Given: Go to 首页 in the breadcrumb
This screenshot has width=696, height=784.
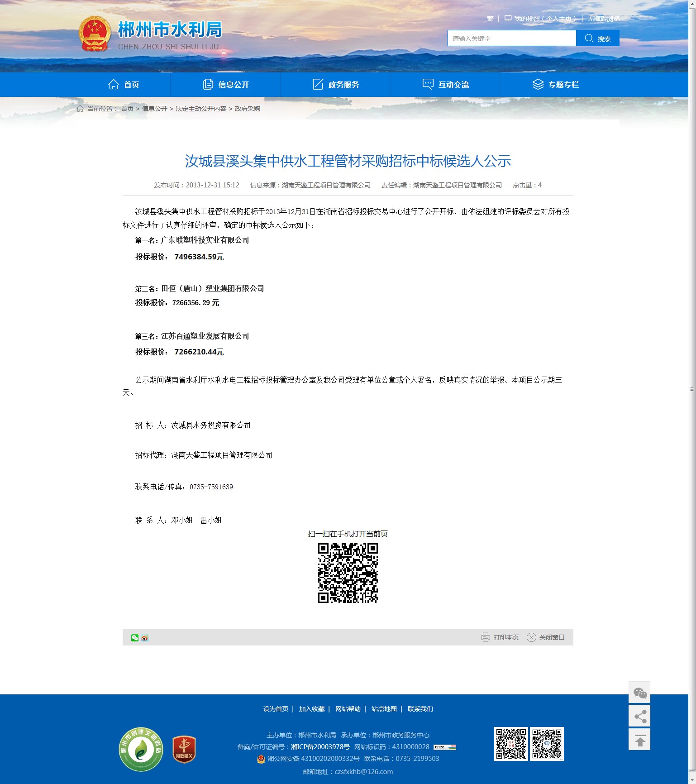Looking at the screenshot, I should click(127, 109).
